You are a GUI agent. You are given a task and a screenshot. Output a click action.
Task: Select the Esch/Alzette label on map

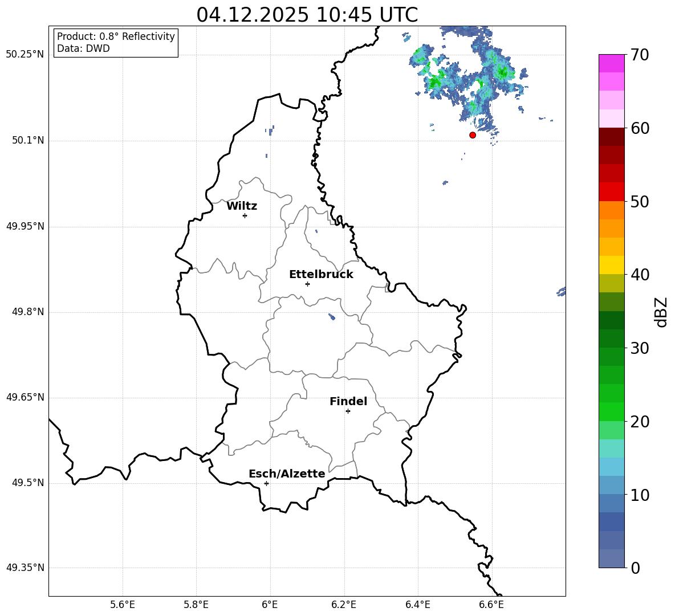click(287, 474)
